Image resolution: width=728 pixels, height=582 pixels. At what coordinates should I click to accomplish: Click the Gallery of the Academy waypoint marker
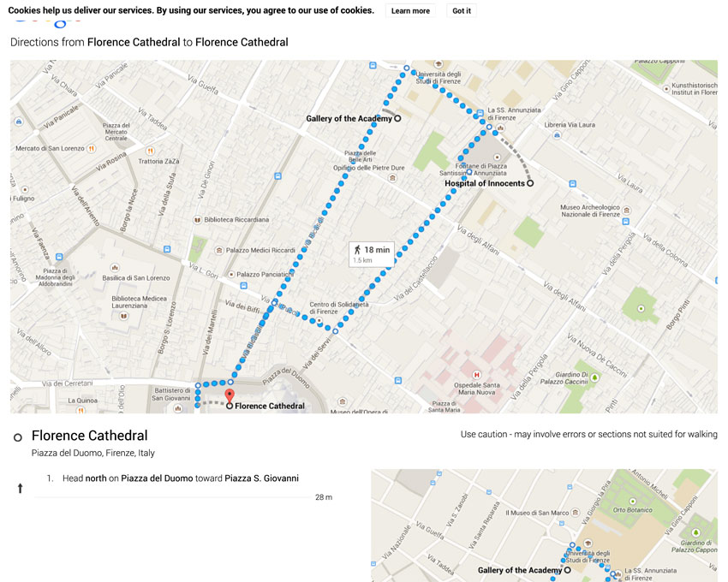point(397,119)
